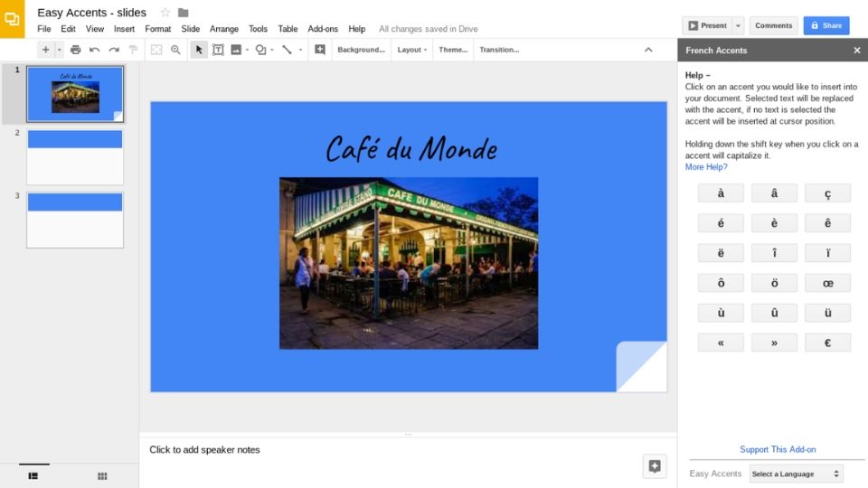Screen dimensions: 868x488
Task: Click the print icon in toolbar
Action: pos(75,50)
